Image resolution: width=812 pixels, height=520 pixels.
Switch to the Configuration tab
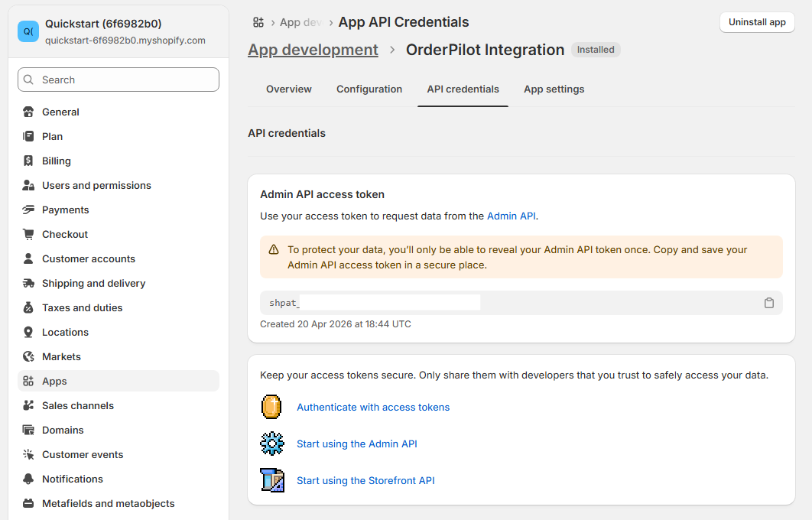369,89
